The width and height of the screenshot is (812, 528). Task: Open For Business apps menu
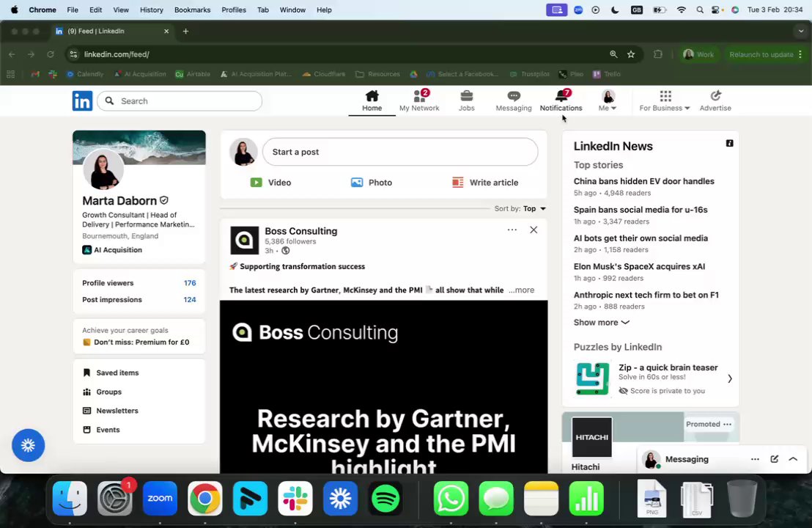point(665,101)
